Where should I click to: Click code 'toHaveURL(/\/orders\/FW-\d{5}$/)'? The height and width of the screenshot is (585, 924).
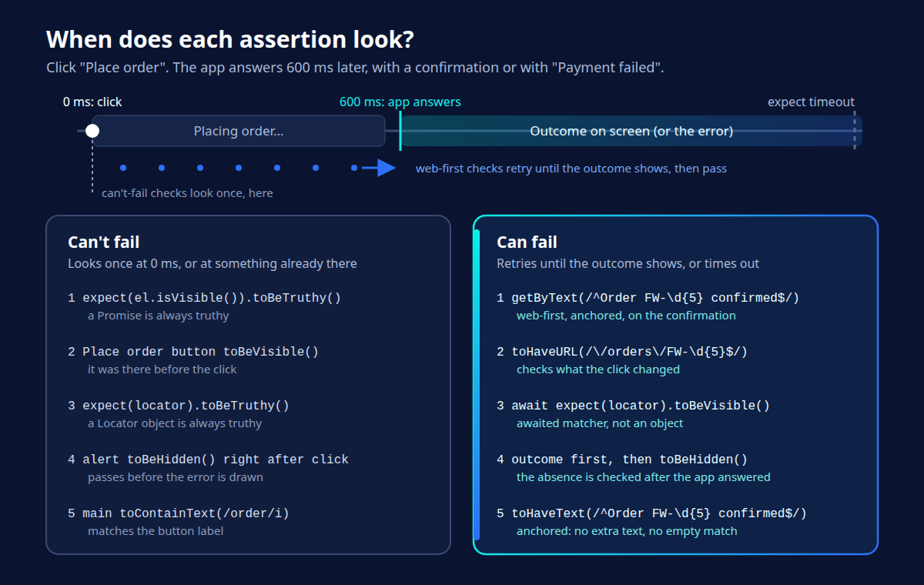tap(630, 352)
